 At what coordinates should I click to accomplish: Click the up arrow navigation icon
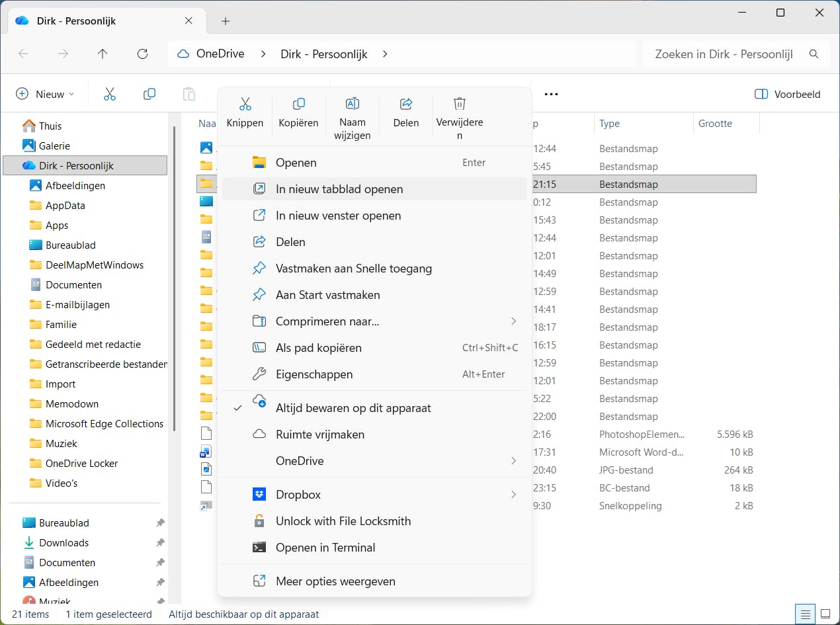103,54
